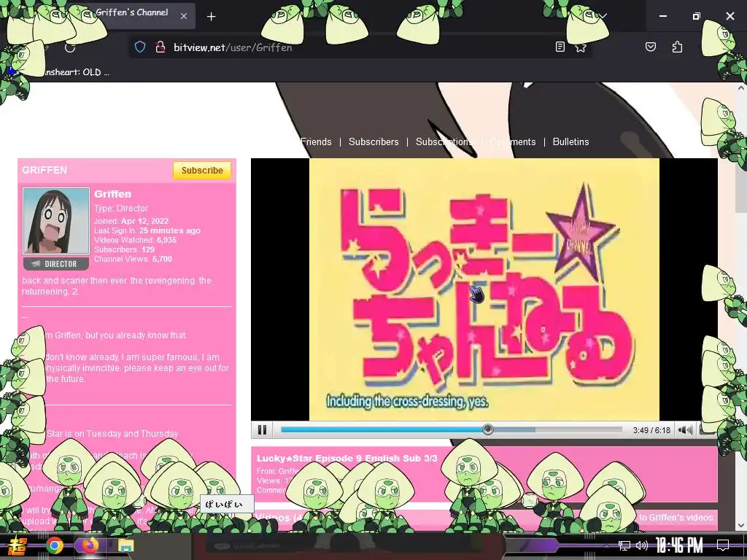Image resolution: width=747 pixels, height=560 pixels.
Task: Open the Subscribers channel section
Action: pos(373,142)
